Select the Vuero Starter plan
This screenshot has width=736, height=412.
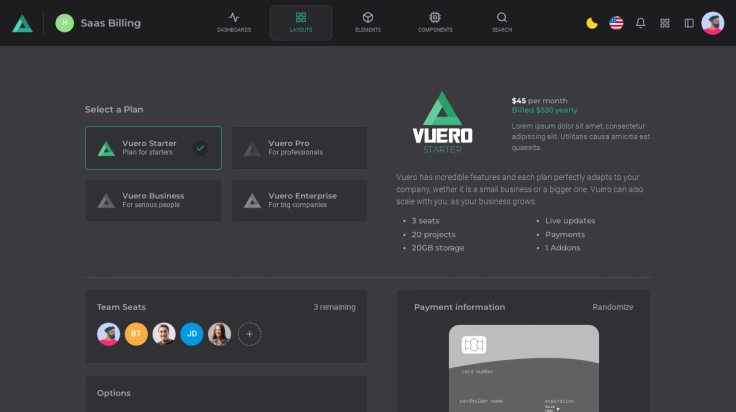click(153, 148)
